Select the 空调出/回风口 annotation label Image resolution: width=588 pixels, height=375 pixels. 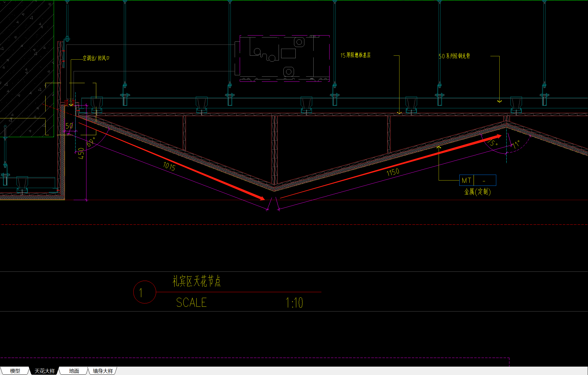(96, 58)
